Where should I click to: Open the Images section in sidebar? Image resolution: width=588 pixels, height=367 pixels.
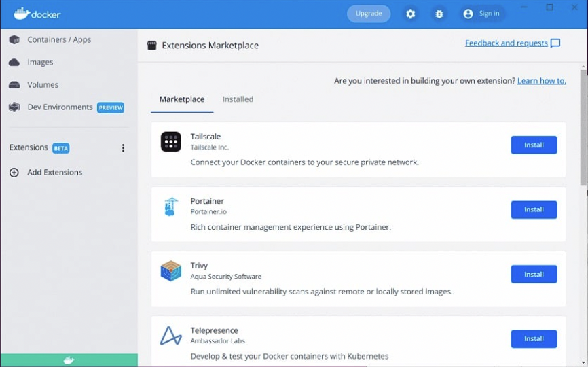click(x=40, y=63)
